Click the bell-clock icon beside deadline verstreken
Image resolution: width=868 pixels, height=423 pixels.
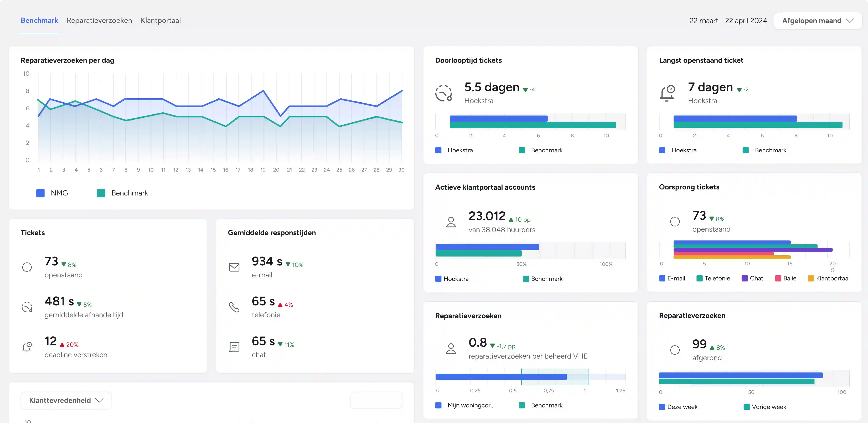point(27,347)
